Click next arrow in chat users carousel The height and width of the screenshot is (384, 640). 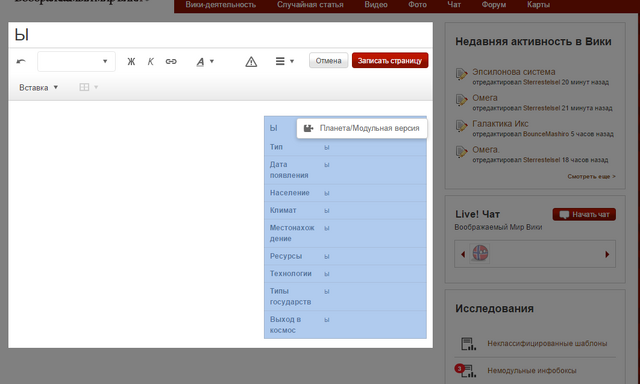(607, 254)
